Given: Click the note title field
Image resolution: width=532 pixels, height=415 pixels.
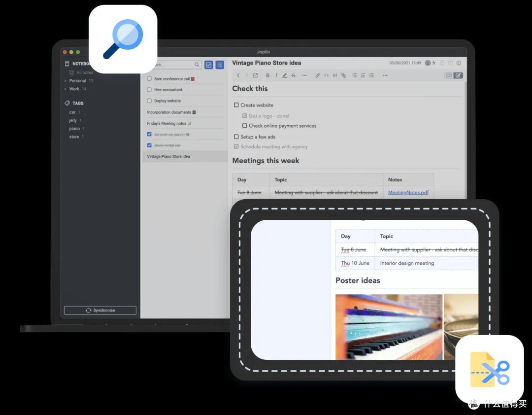Looking at the screenshot, I should 266,63.
